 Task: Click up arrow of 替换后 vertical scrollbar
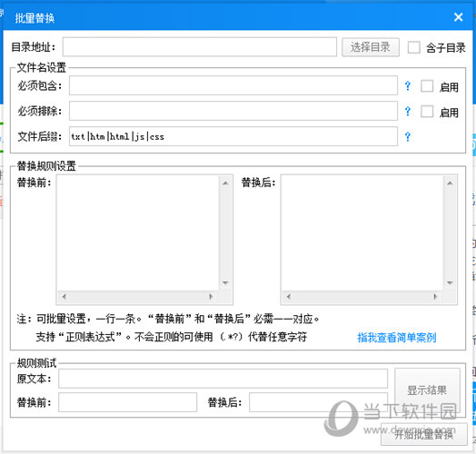[450, 183]
